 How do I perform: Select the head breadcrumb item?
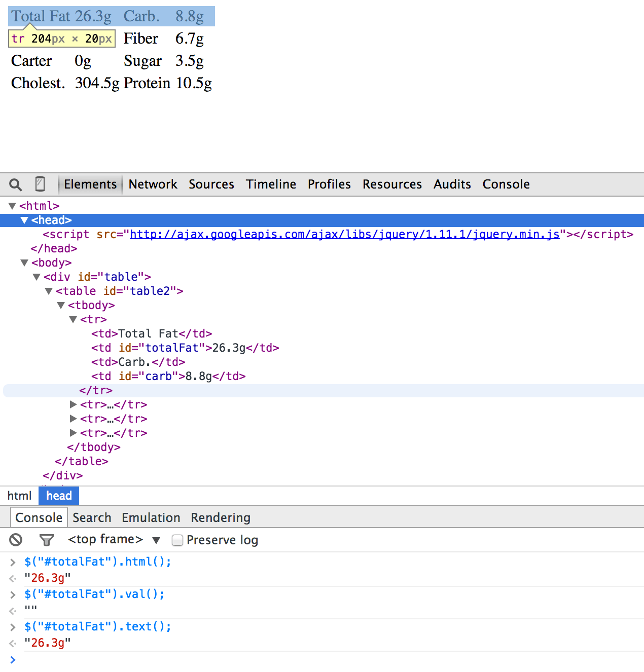point(59,496)
